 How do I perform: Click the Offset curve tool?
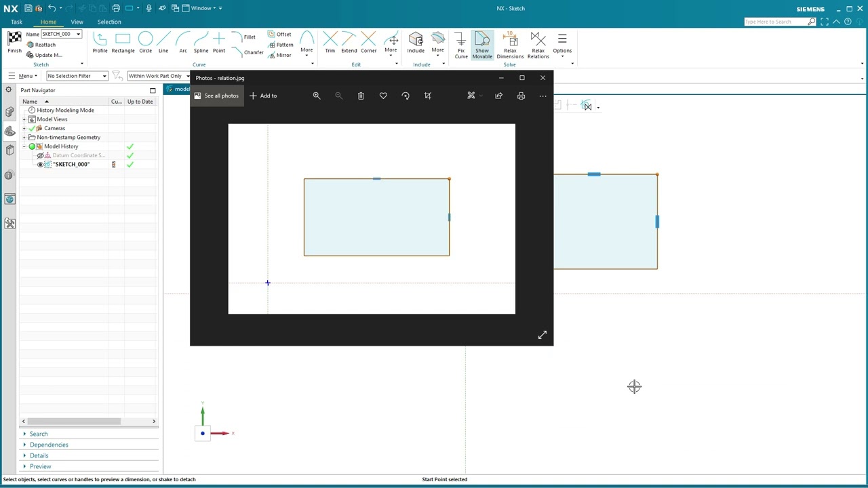pos(279,34)
